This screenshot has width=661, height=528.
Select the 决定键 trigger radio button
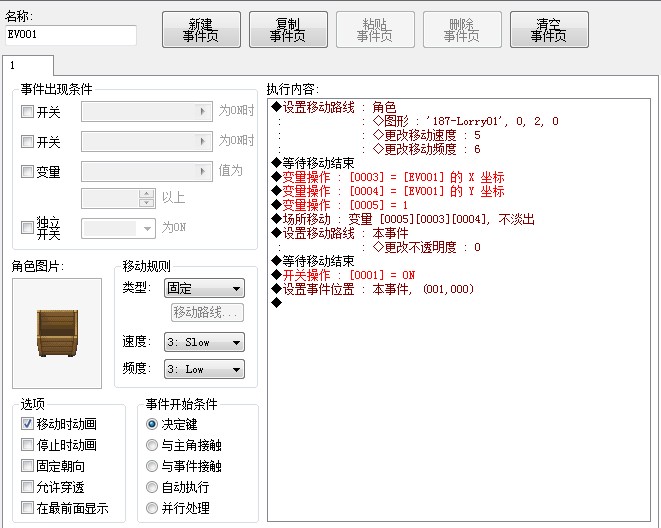(x=152, y=424)
